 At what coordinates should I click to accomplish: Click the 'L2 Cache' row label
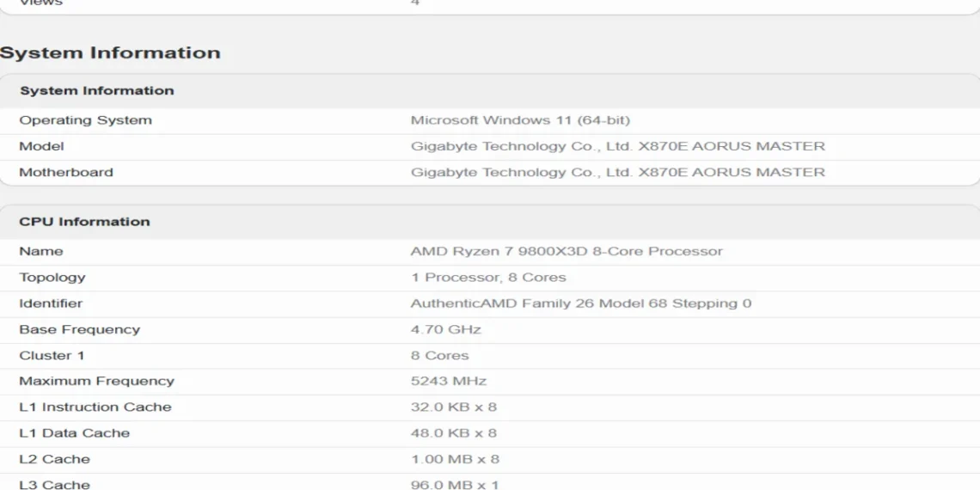click(54, 459)
